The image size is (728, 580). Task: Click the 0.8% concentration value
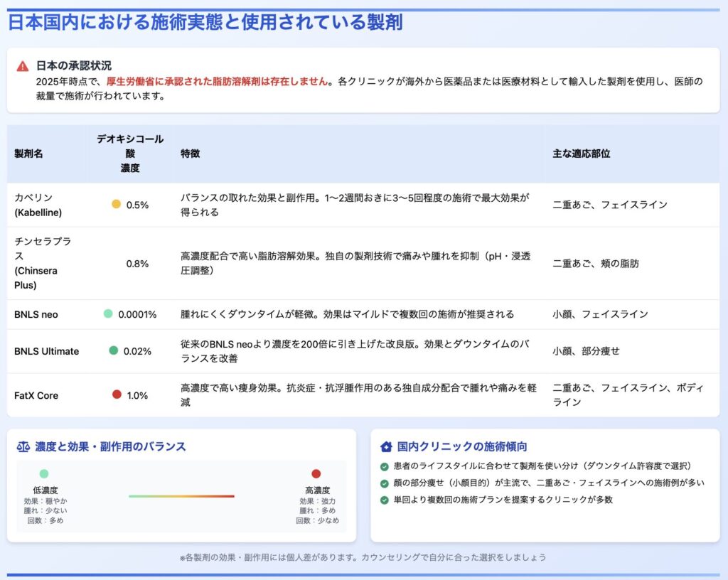137,264
